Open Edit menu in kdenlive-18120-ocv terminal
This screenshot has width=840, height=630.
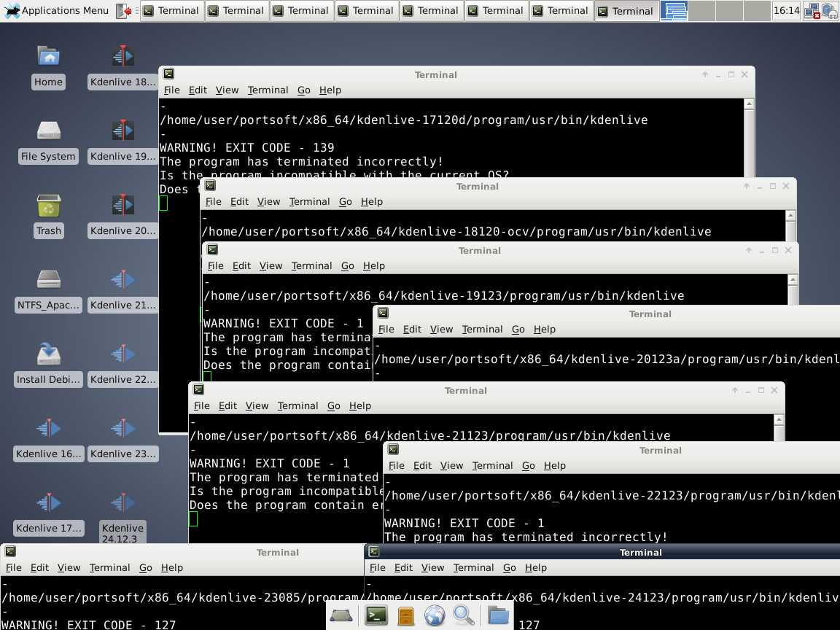point(239,201)
